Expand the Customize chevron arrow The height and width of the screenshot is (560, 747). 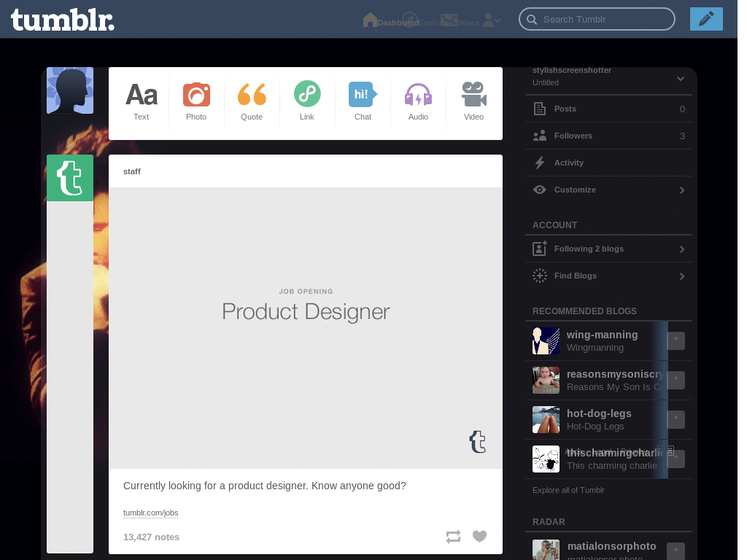coord(682,190)
